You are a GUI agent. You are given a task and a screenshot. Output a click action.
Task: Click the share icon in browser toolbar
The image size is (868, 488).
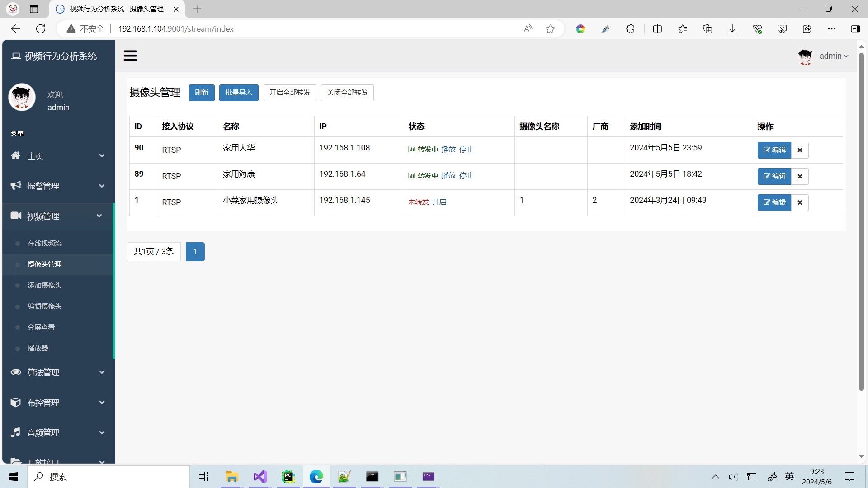click(x=807, y=29)
